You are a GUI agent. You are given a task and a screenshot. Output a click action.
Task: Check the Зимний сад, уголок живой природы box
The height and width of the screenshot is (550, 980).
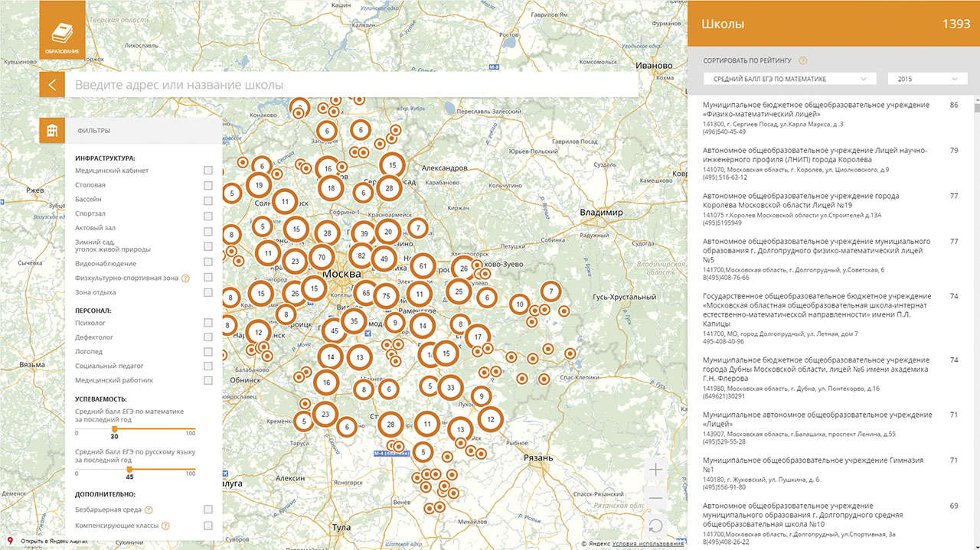tap(208, 246)
